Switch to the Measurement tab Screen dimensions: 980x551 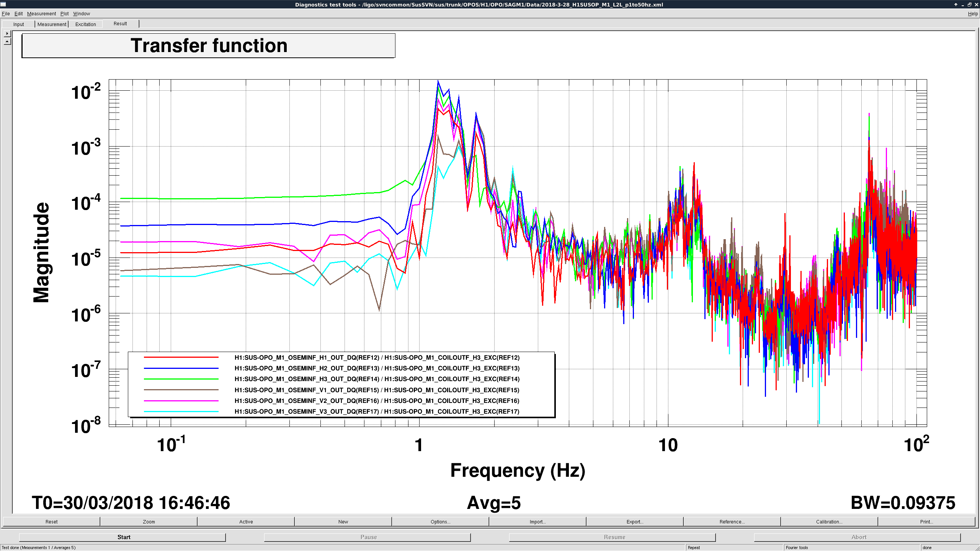(x=52, y=24)
